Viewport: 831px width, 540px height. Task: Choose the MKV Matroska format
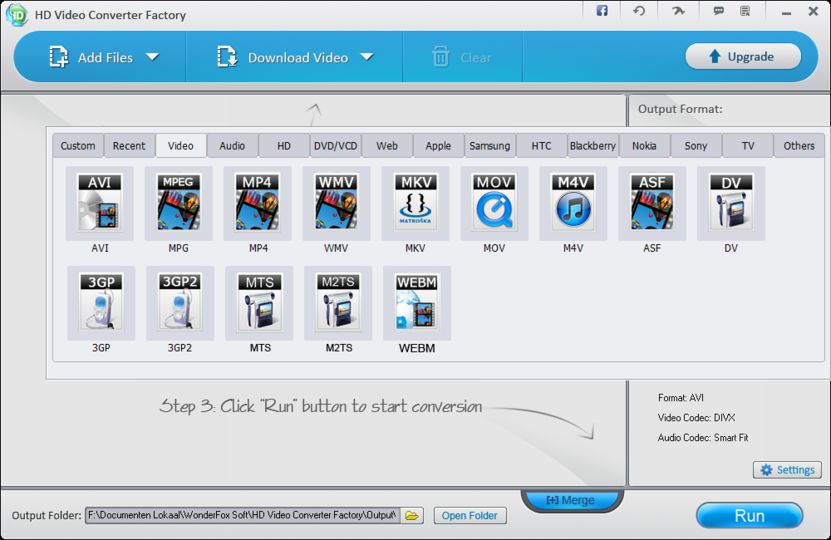pyautogui.click(x=416, y=203)
